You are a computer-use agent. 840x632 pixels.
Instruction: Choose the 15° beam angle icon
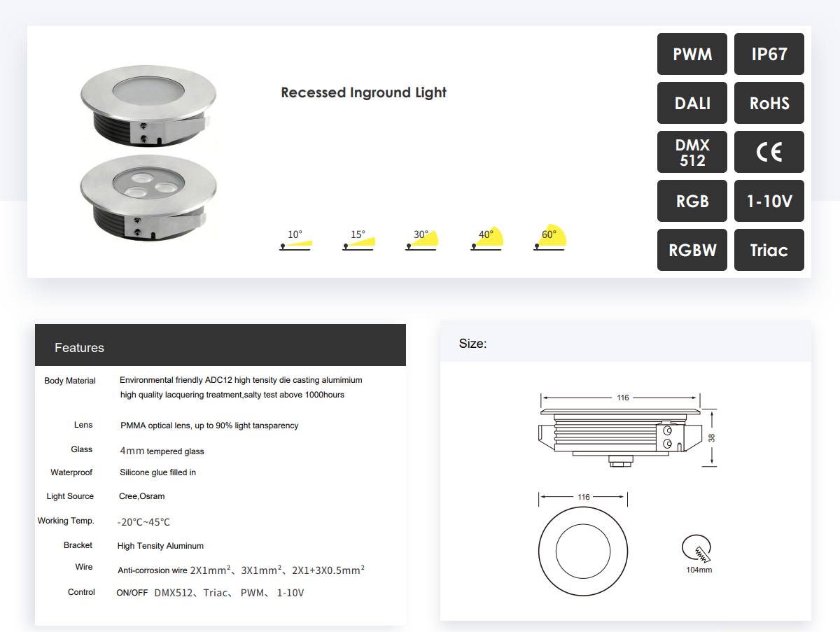pos(358,240)
